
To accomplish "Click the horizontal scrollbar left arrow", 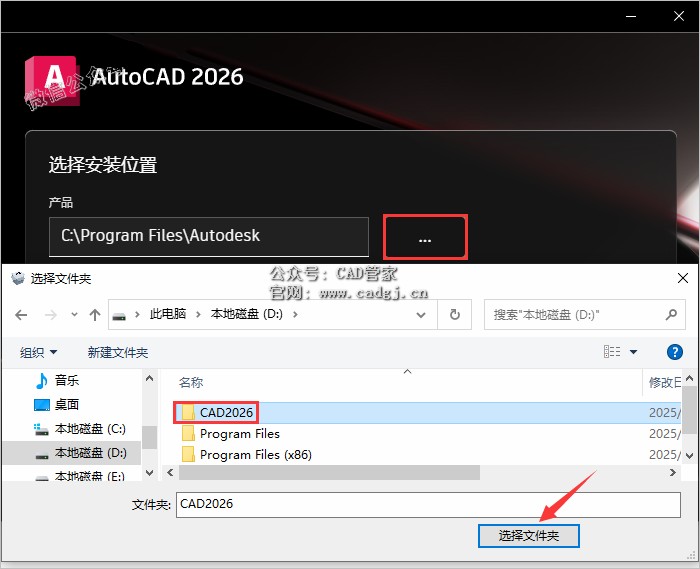I will click(x=170, y=472).
